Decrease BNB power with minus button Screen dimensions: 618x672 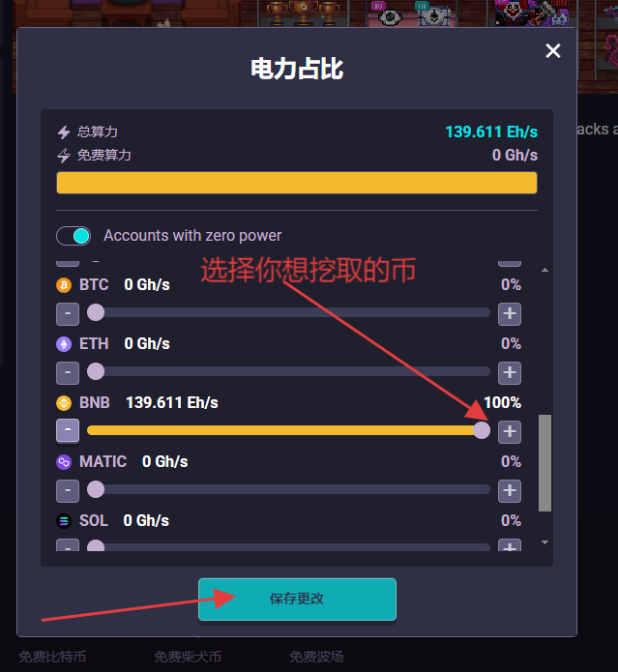(68, 430)
